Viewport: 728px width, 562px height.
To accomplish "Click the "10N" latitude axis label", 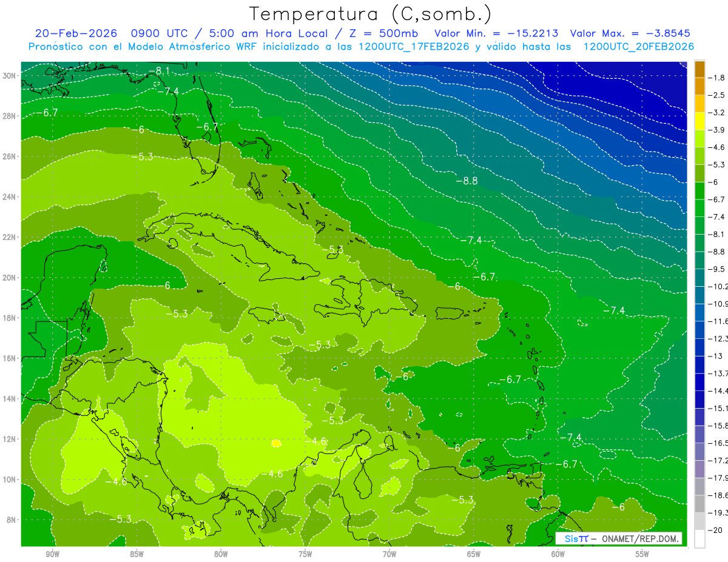I will click(x=9, y=479).
